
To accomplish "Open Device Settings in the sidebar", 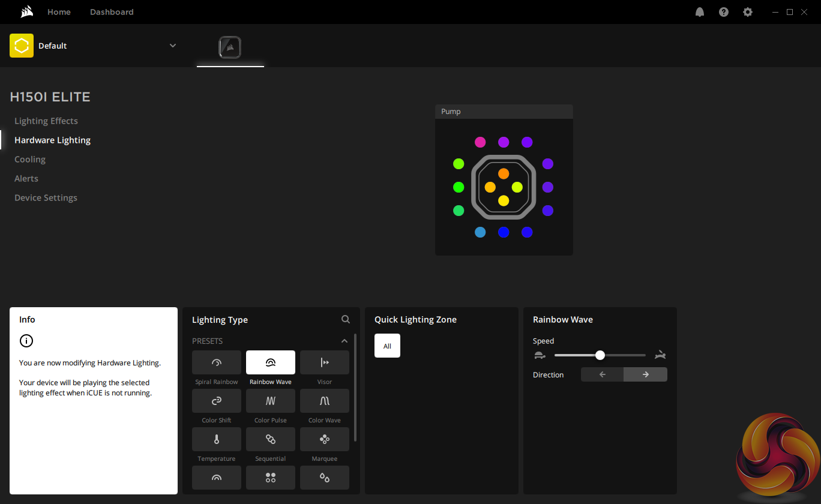I will click(x=46, y=197).
